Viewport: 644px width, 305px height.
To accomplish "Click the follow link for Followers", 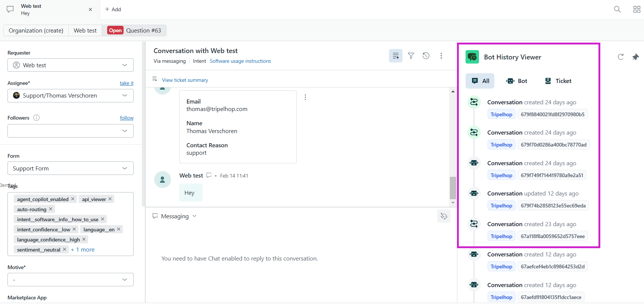I will (x=127, y=118).
